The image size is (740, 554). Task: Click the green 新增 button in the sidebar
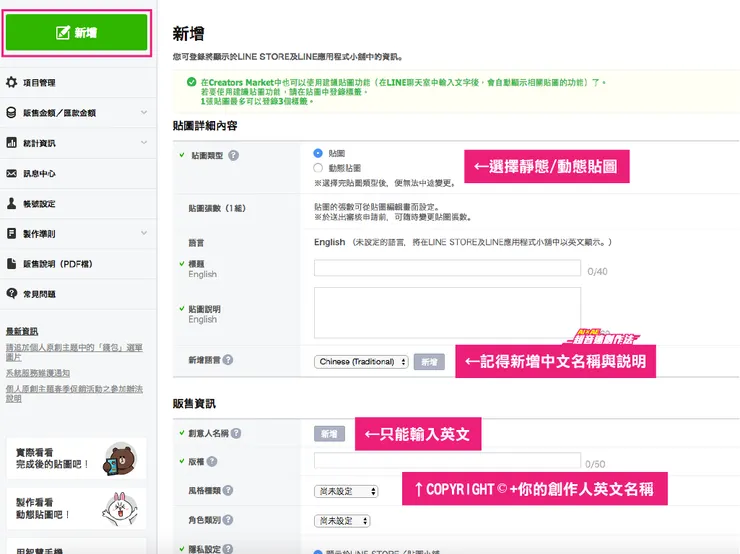(76, 33)
